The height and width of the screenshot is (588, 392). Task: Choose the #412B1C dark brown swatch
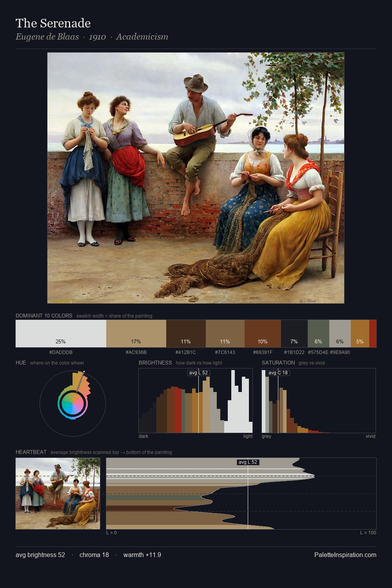point(186,334)
